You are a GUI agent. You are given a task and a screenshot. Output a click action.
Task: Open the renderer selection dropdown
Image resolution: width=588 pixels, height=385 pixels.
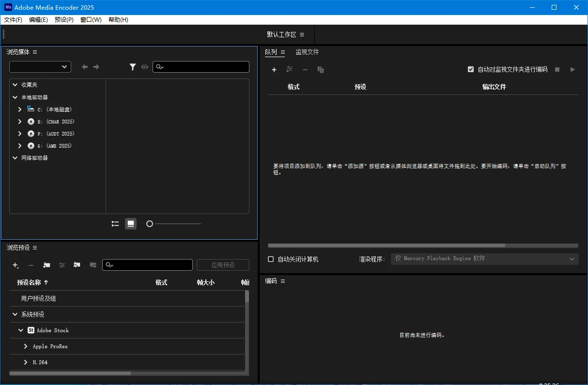click(484, 259)
